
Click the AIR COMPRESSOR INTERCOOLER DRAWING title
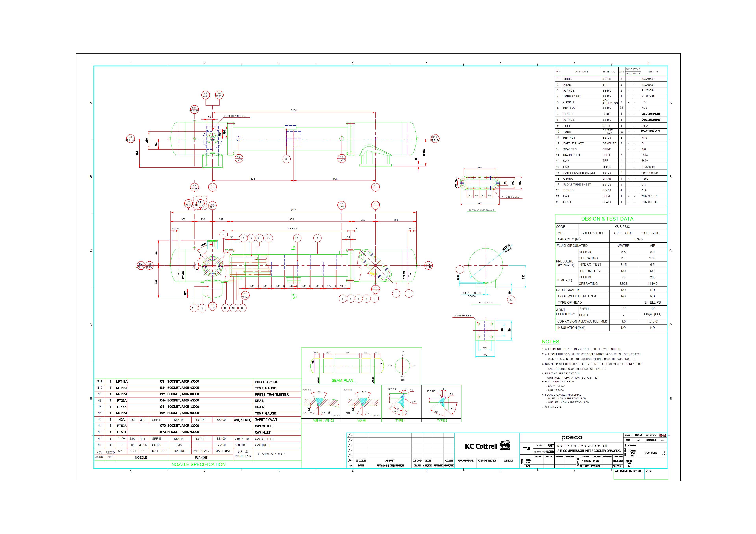click(x=589, y=451)
